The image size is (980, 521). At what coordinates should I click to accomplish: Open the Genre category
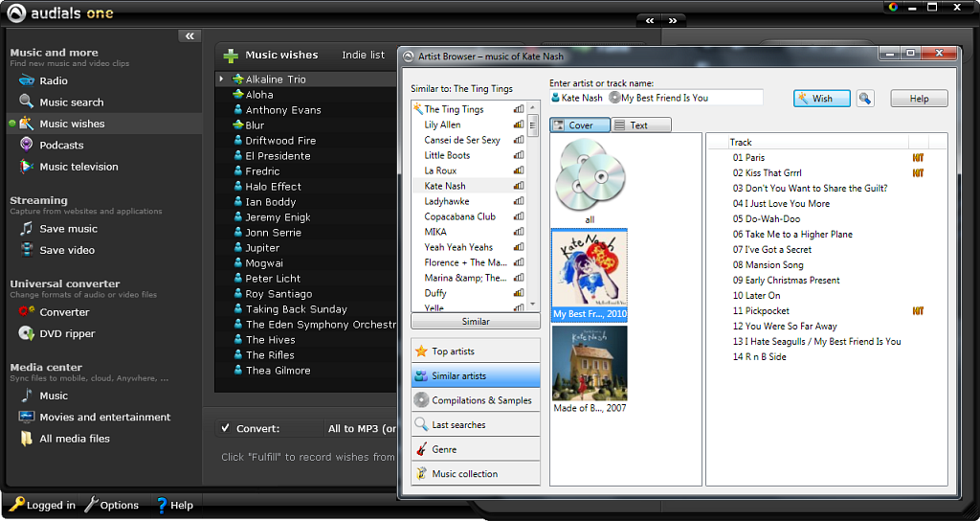476,449
